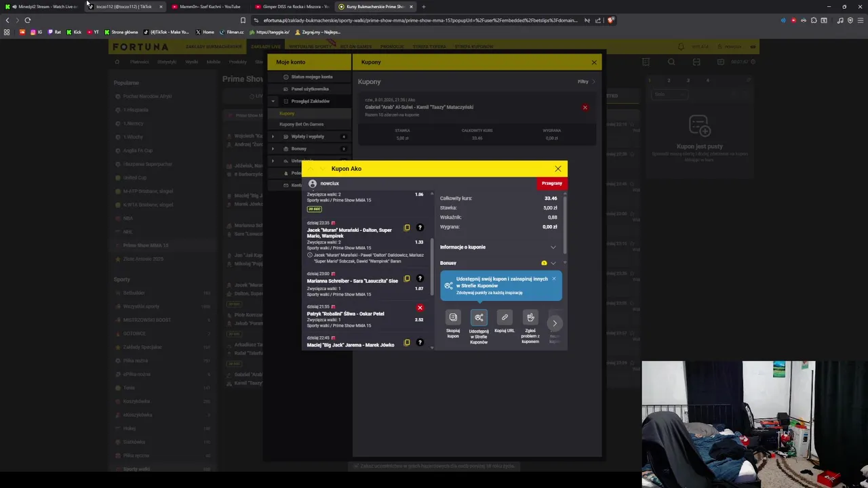
Task: Click the Kopiuj URL icon
Action: click(x=505, y=317)
